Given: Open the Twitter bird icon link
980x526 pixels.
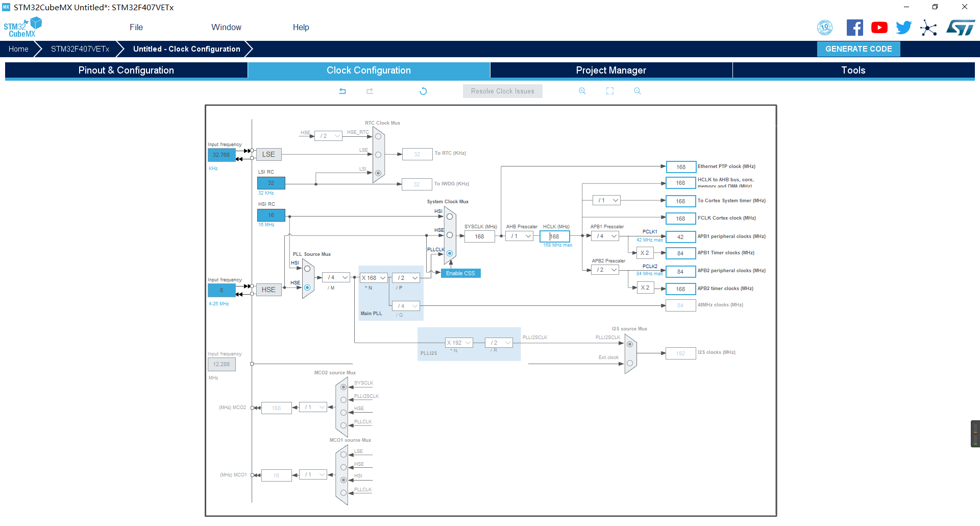Looking at the screenshot, I should (x=903, y=28).
